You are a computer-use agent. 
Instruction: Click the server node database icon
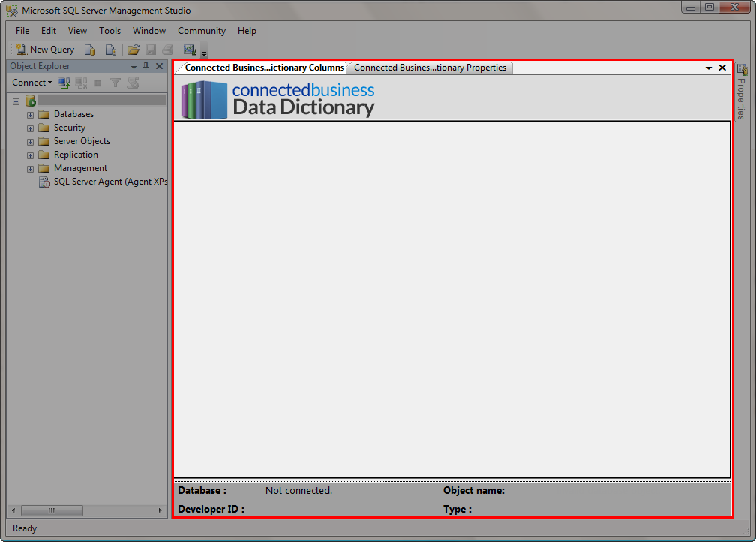[31, 101]
